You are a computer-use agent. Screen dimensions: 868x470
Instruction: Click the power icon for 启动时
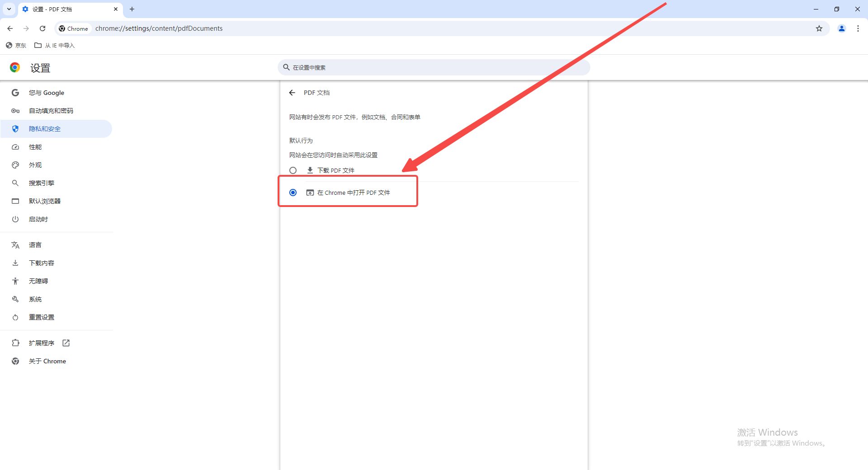[15, 219]
